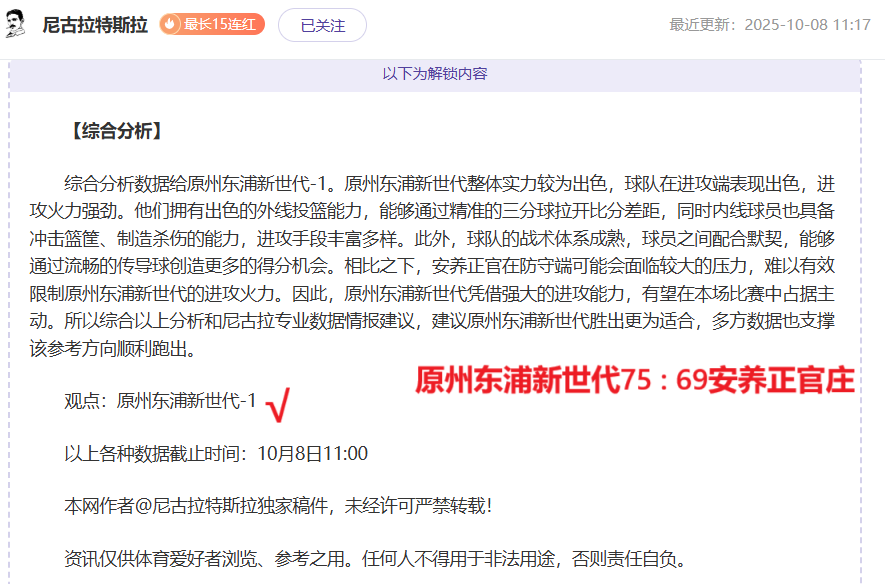Click the disclaimer line starting with 资讯仅供

pyautogui.click(x=374, y=558)
